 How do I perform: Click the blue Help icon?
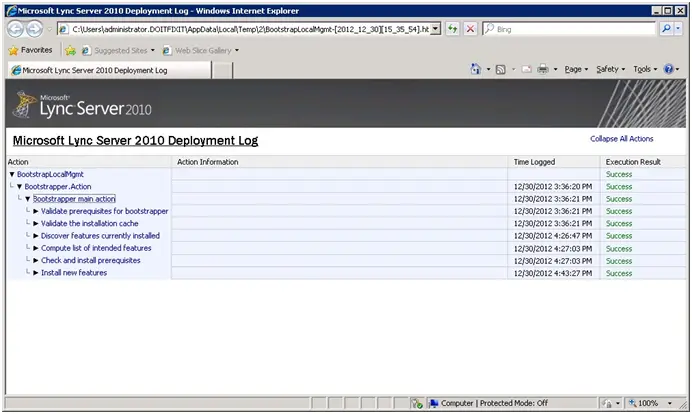pos(669,69)
